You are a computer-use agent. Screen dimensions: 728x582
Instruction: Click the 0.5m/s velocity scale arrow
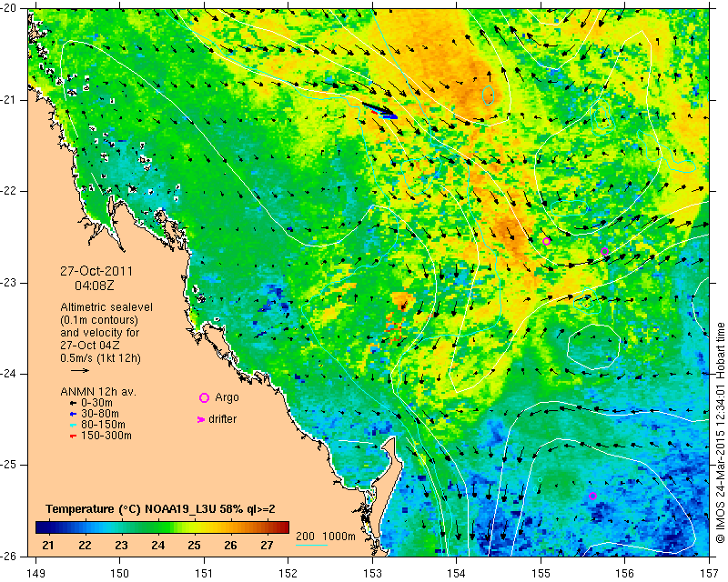coord(80,370)
